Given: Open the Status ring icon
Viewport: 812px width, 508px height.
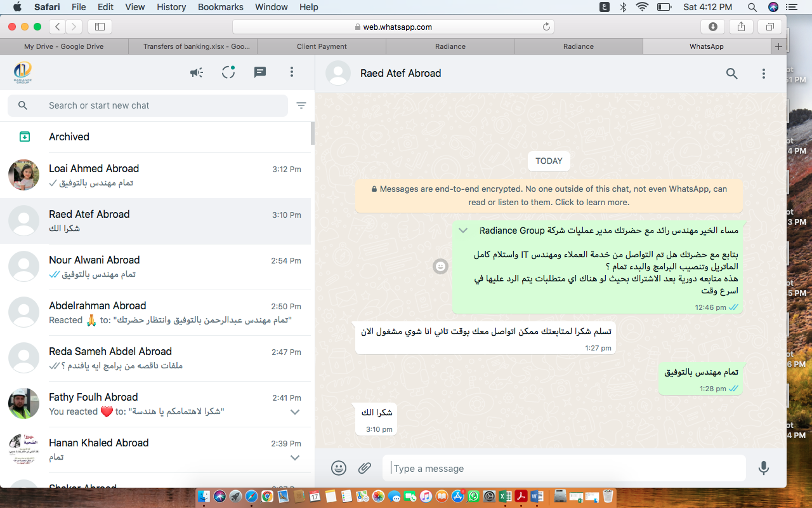Looking at the screenshot, I should 228,72.
